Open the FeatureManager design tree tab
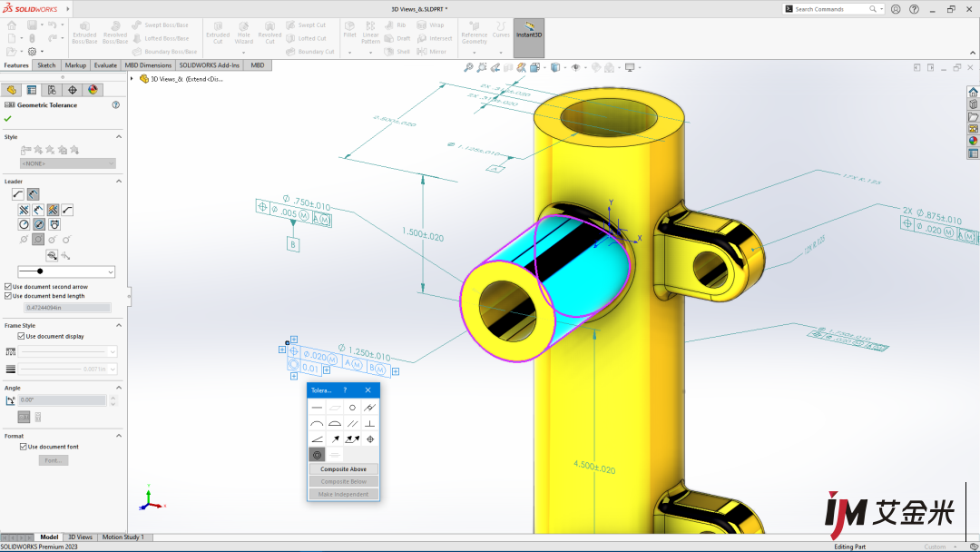Screen dimensions: 980x552 tap(11, 90)
